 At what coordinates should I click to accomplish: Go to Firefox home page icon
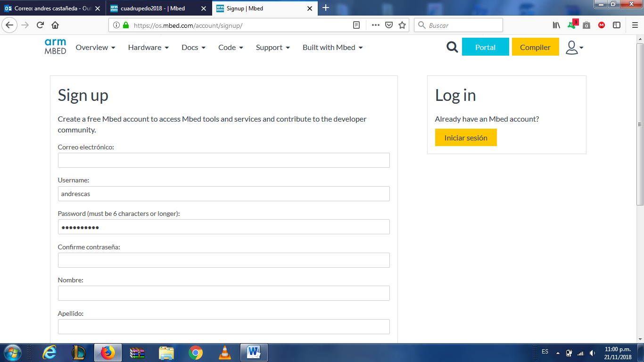[55, 25]
